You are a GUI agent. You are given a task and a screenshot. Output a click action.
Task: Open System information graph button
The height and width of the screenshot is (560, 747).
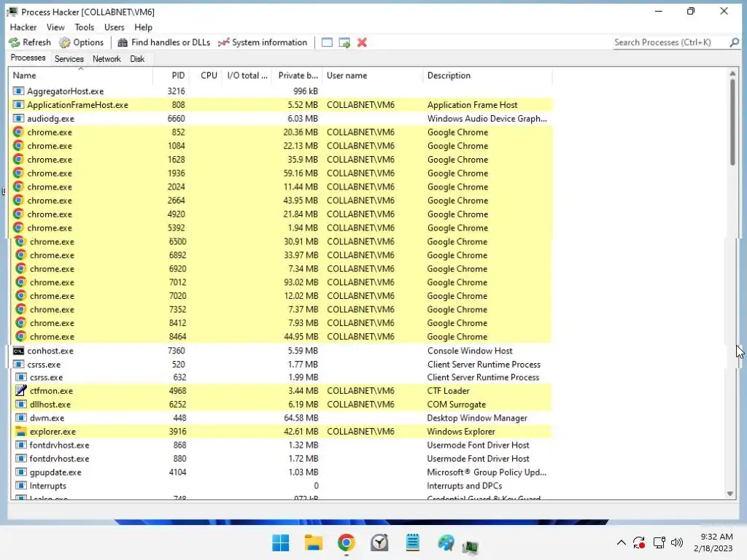click(x=263, y=42)
